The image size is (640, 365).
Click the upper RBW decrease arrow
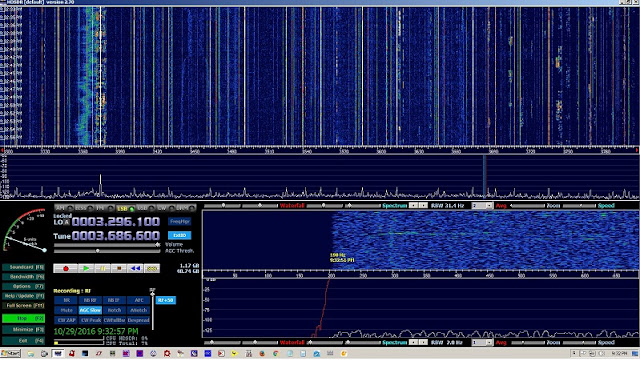pyautogui.click(x=414, y=206)
